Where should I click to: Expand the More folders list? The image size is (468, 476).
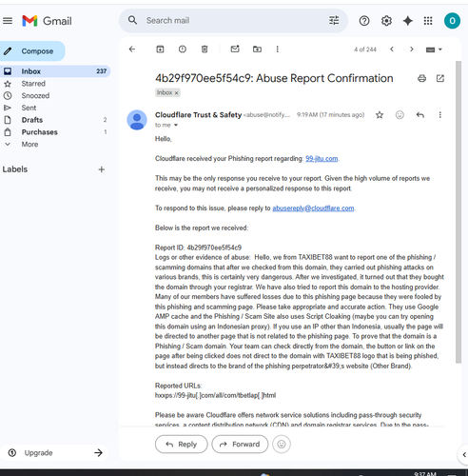pyautogui.click(x=29, y=145)
